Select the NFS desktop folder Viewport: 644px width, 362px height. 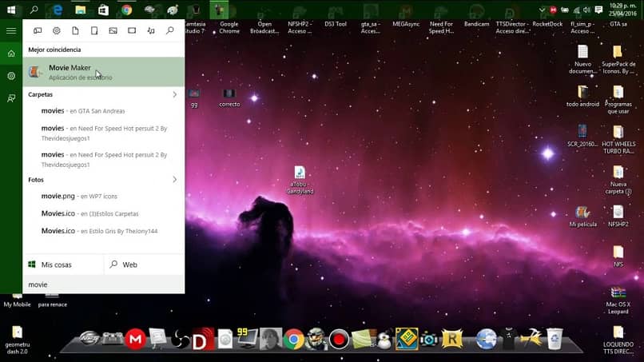pyautogui.click(x=618, y=257)
